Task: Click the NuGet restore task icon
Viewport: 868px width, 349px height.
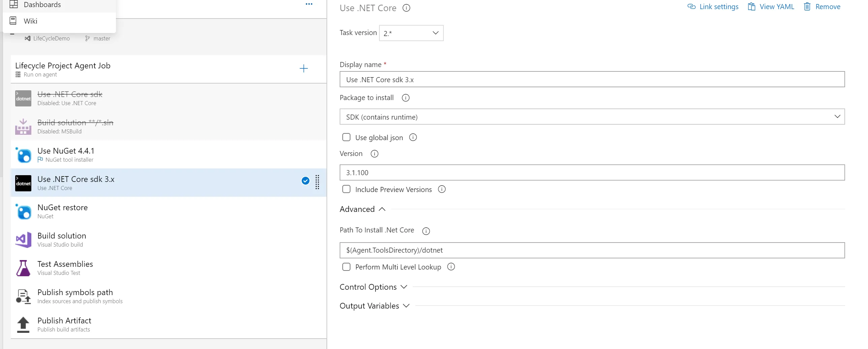Action: pyautogui.click(x=23, y=212)
